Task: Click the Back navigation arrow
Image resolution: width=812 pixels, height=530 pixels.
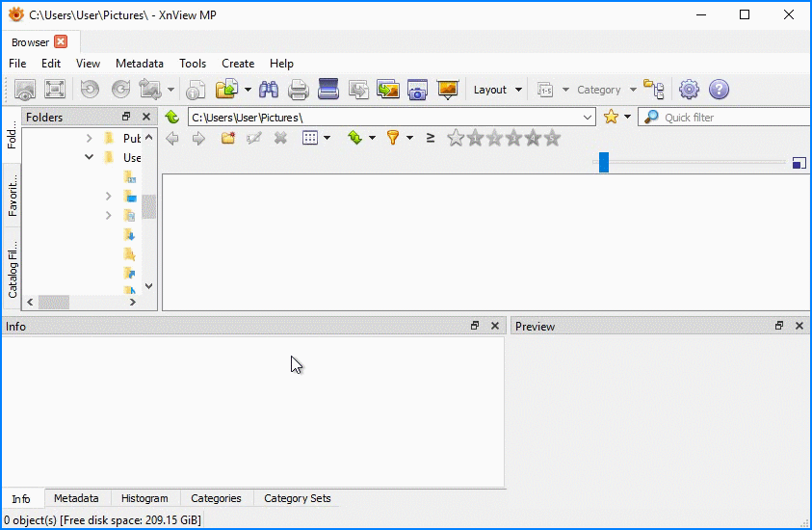Action: point(171,139)
